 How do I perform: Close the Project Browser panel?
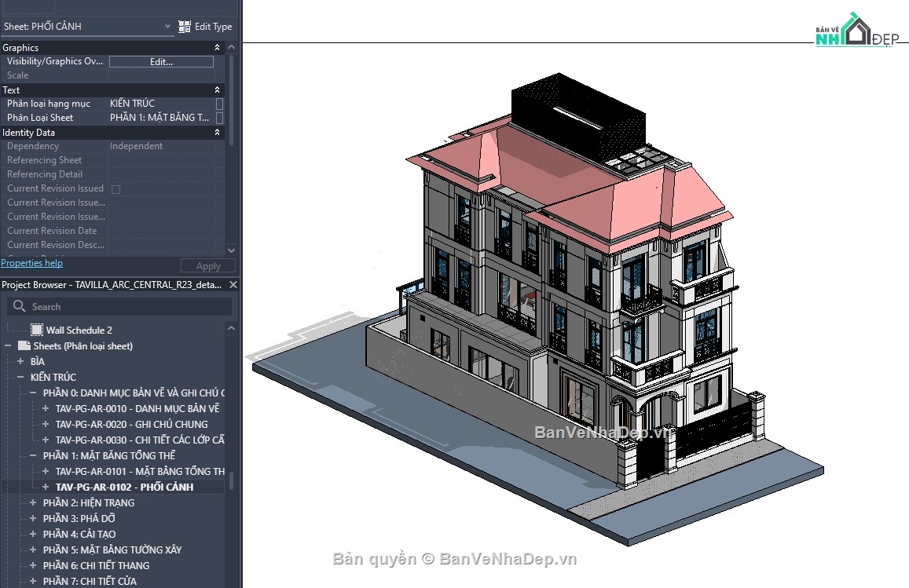pos(233,284)
